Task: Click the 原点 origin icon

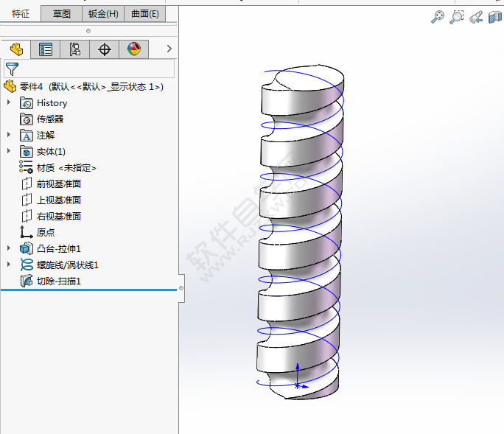Action: click(26, 232)
